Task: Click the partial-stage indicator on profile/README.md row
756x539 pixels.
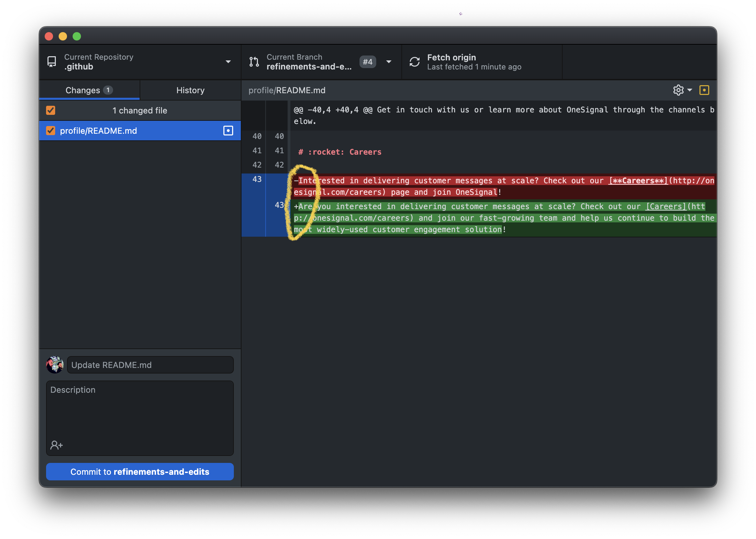Action: [x=228, y=131]
